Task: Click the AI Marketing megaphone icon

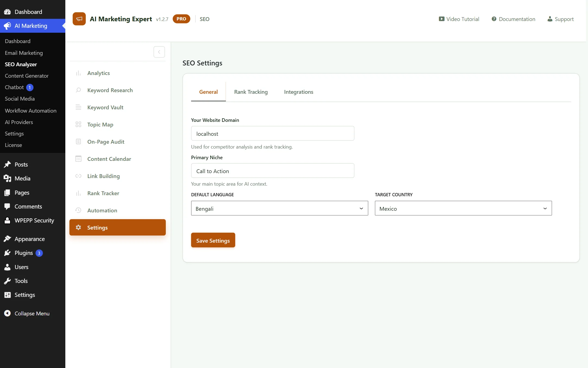Action: [7, 26]
